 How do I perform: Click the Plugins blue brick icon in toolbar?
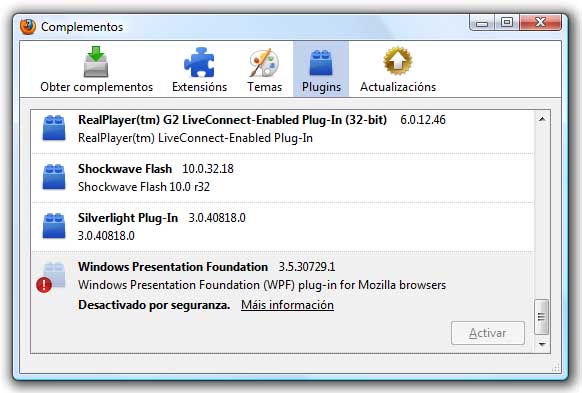coord(321,62)
